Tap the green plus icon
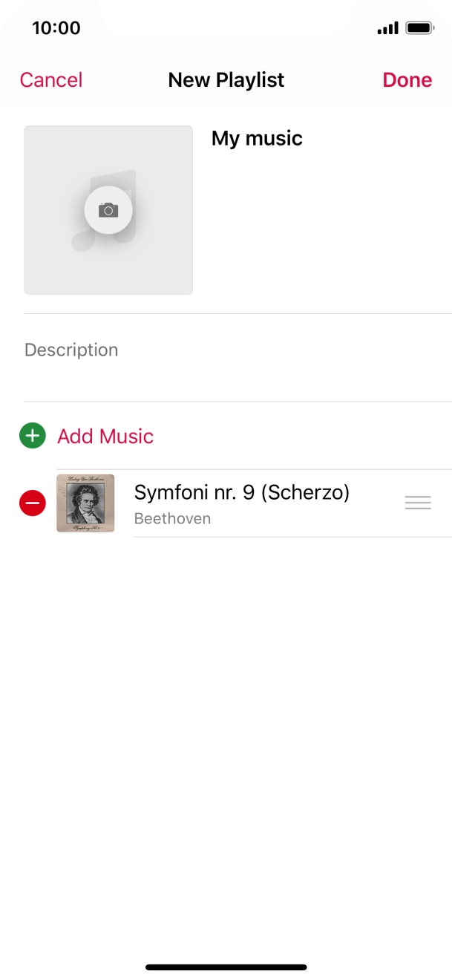 (33, 436)
